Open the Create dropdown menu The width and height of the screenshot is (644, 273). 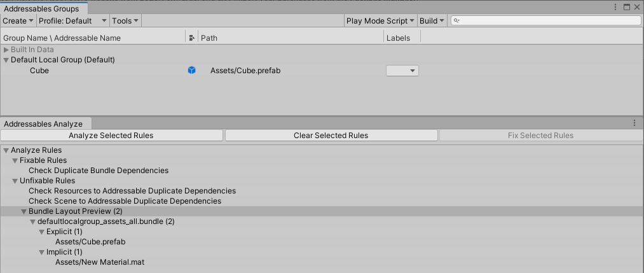tap(18, 21)
